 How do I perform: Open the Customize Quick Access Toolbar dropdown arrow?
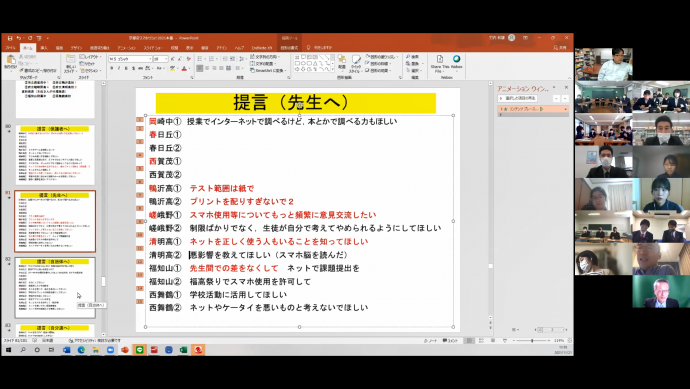pyautogui.click(x=48, y=38)
